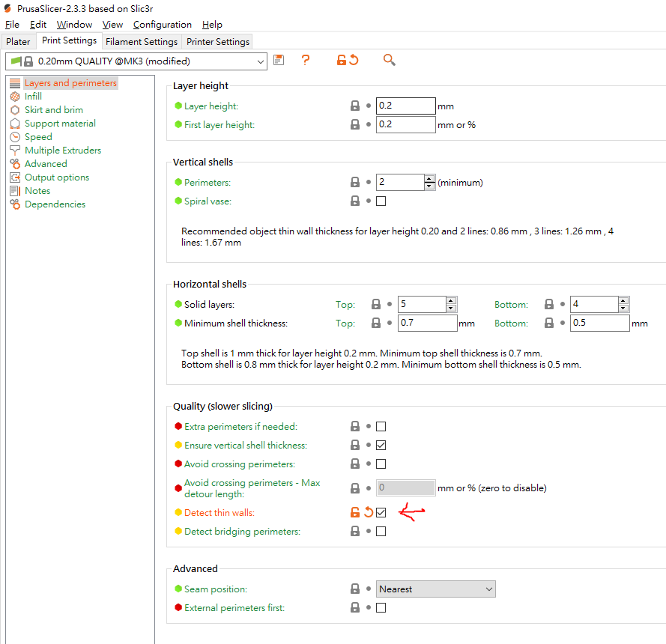Decrease Bottom solid layers with down arrow
The height and width of the screenshot is (644, 666).
coord(623,308)
